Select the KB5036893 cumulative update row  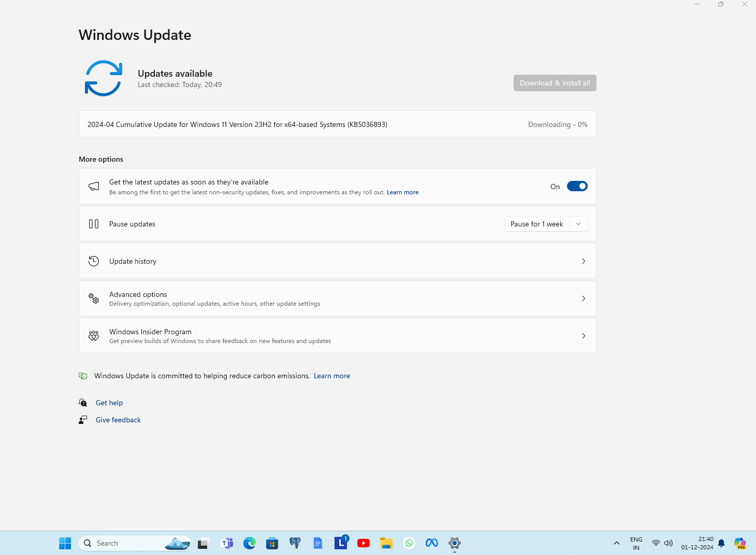(338, 124)
